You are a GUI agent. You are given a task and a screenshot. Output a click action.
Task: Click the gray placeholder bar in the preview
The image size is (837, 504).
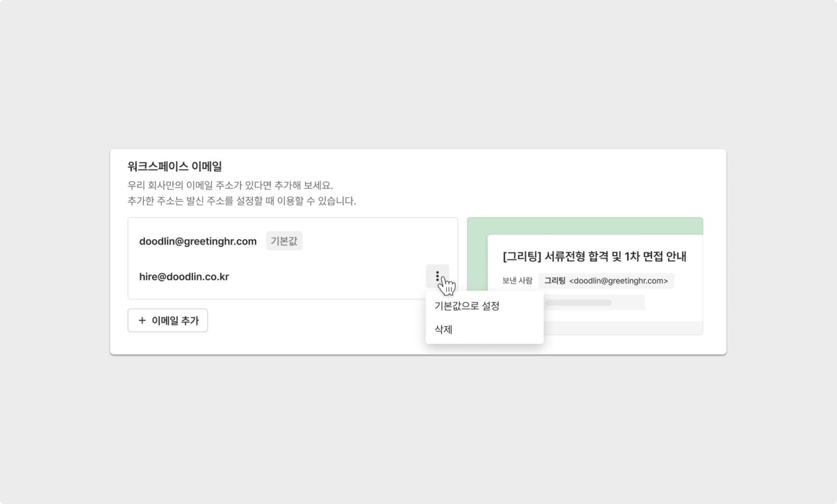pyautogui.click(x=578, y=303)
